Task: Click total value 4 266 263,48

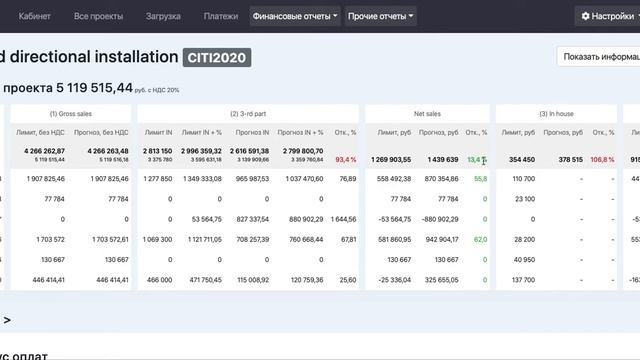Action: point(108,151)
